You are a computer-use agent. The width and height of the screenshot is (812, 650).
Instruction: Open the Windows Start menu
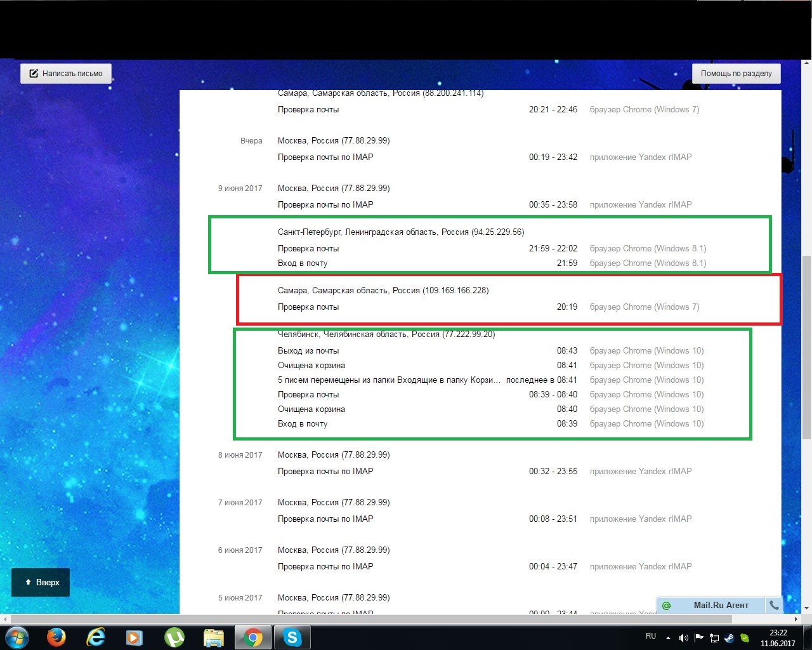(16, 637)
